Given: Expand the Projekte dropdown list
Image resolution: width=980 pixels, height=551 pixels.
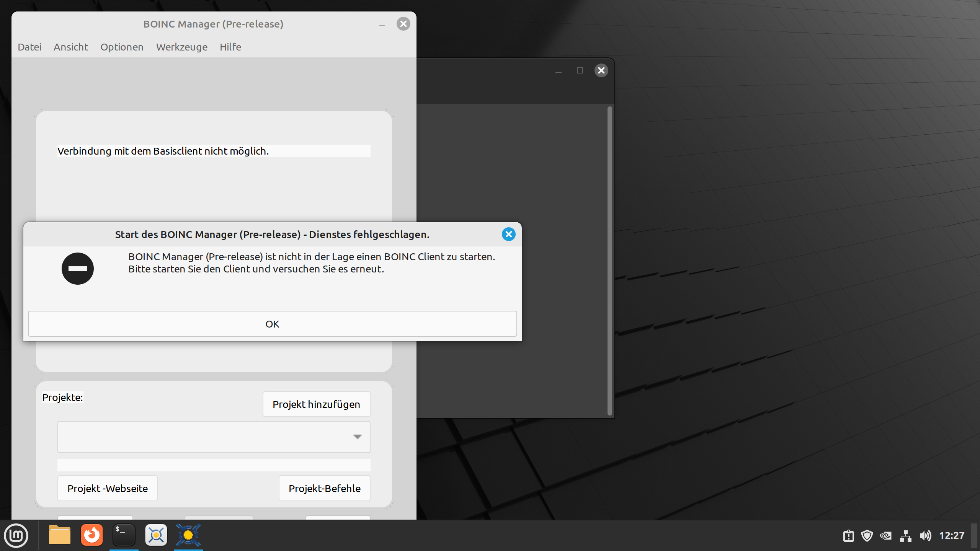Looking at the screenshot, I should pyautogui.click(x=357, y=437).
